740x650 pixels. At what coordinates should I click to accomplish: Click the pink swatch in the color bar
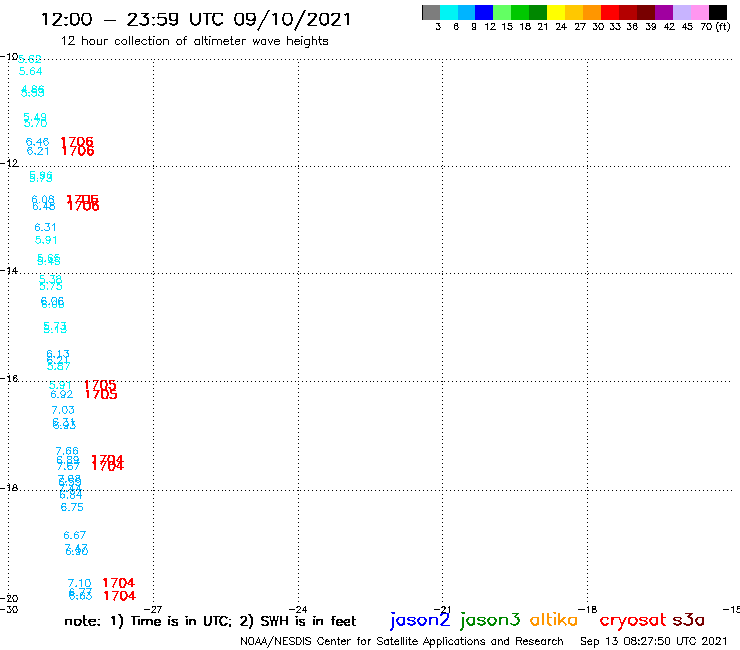click(x=699, y=12)
